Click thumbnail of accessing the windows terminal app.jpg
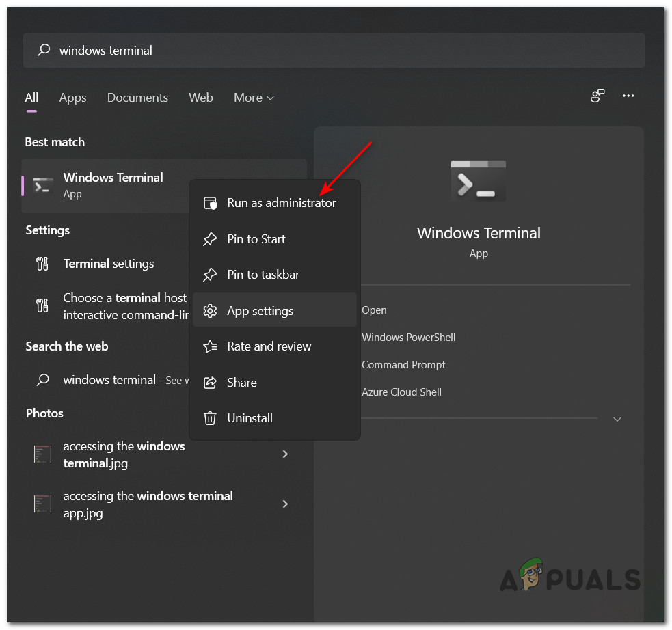Viewport: 672px width, 630px height. pos(42,504)
